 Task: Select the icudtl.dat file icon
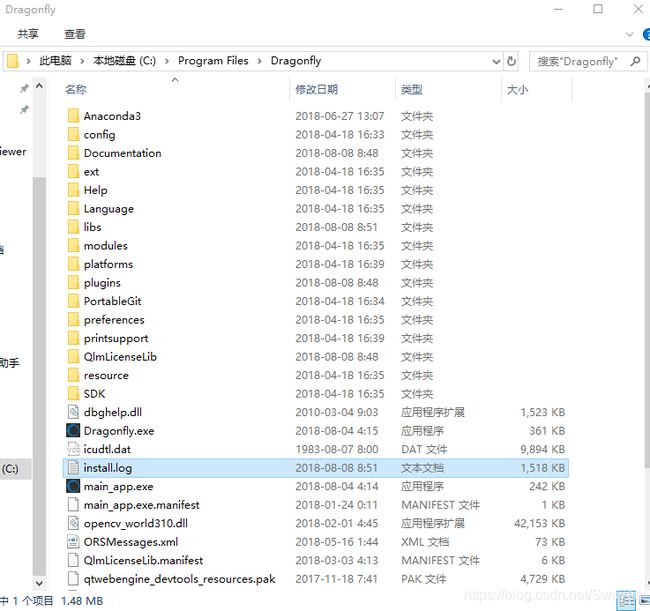click(73, 449)
